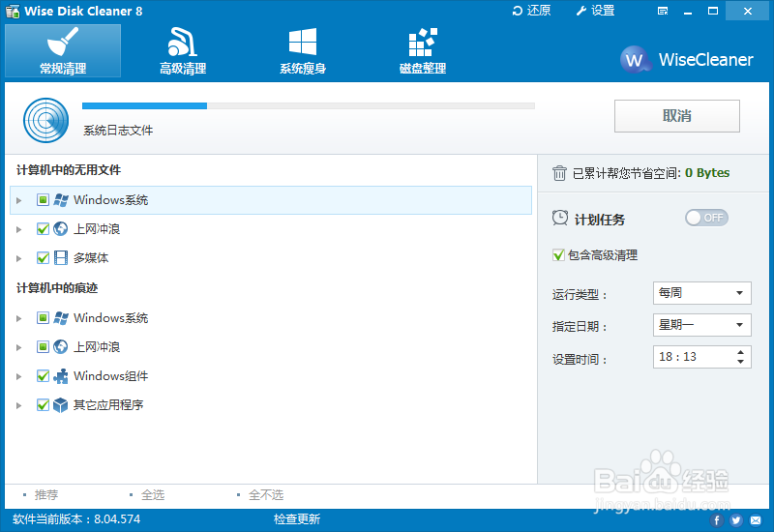The height and width of the screenshot is (532, 774).
Task: Uncheck the 多媒体 checkbox
Action: [43, 257]
